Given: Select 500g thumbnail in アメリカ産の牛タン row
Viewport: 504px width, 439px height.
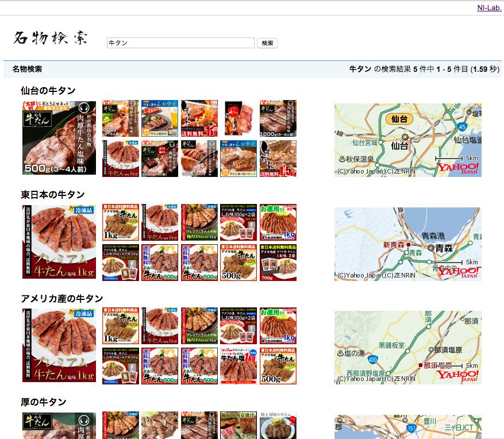Looking at the screenshot, I should click(x=278, y=366).
